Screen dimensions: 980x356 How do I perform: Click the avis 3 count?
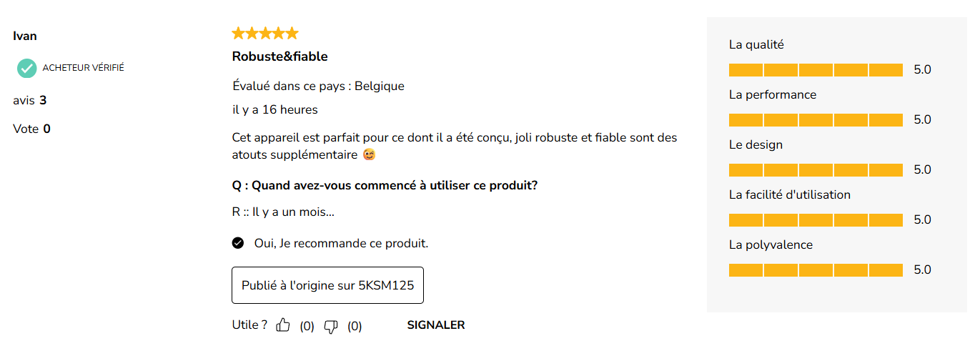point(30,100)
